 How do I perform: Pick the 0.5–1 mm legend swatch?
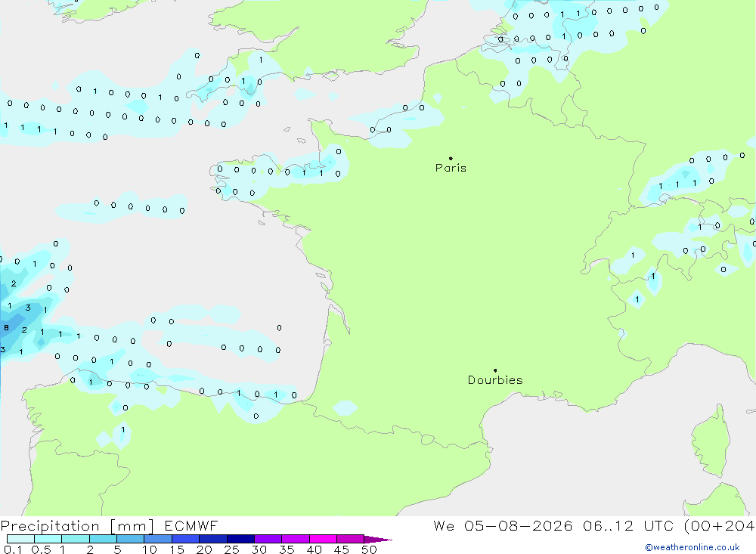(48, 539)
